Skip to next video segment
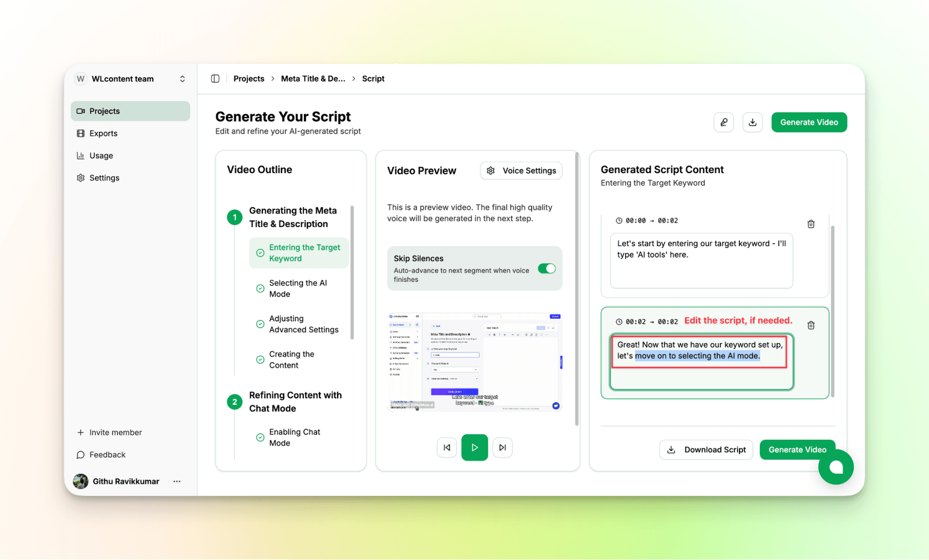The width and height of the screenshot is (929, 560). tap(502, 447)
